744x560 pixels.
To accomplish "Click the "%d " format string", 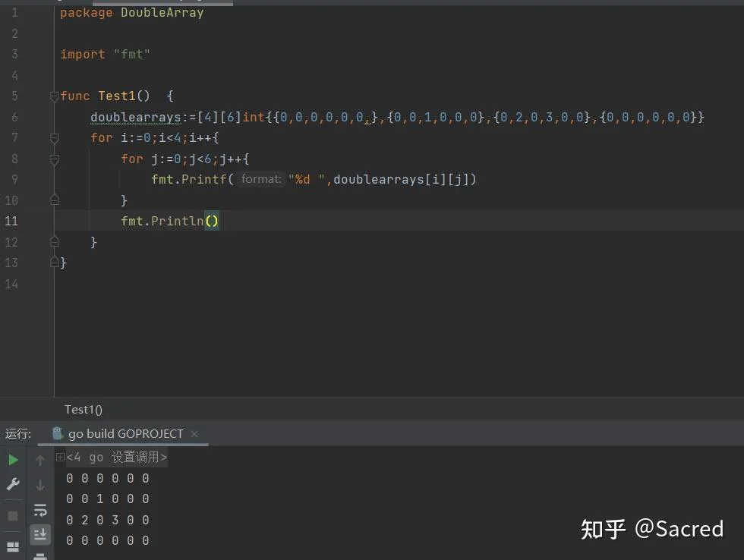I will pyautogui.click(x=307, y=179).
